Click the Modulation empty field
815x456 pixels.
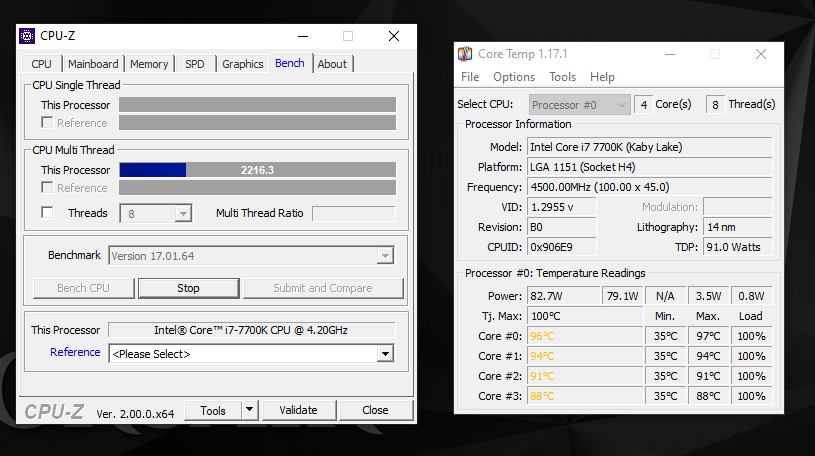pyautogui.click(x=738, y=207)
